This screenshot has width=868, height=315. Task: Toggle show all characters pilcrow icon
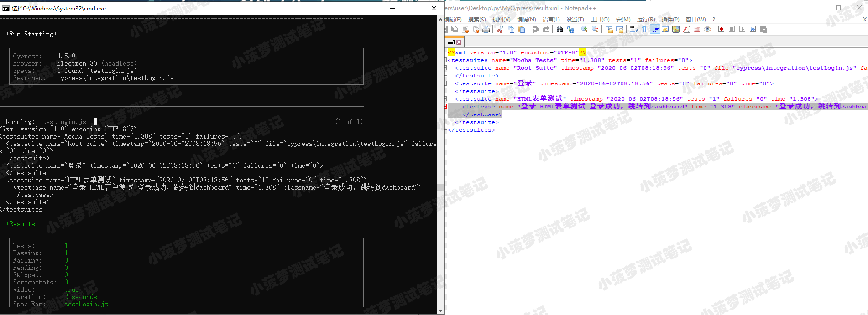(x=644, y=29)
